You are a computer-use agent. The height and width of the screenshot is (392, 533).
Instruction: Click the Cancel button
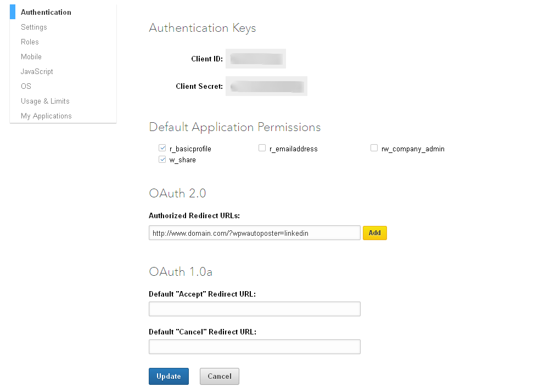219,376
